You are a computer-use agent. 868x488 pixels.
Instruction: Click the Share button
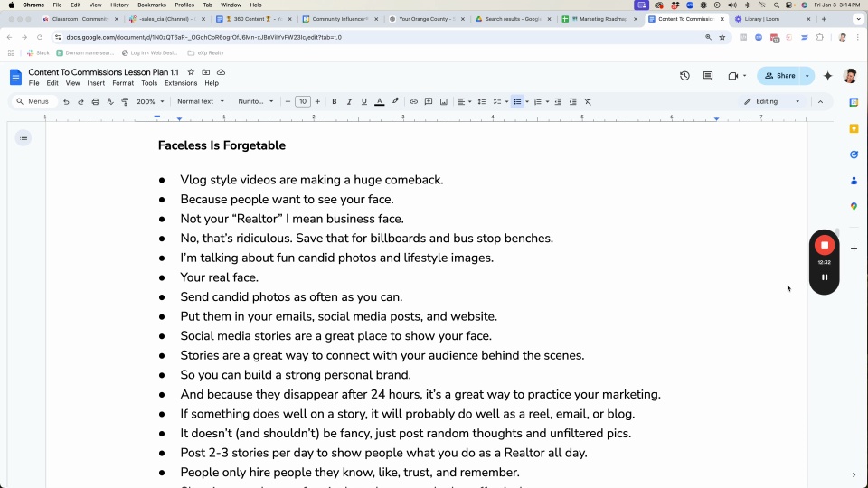779,76
